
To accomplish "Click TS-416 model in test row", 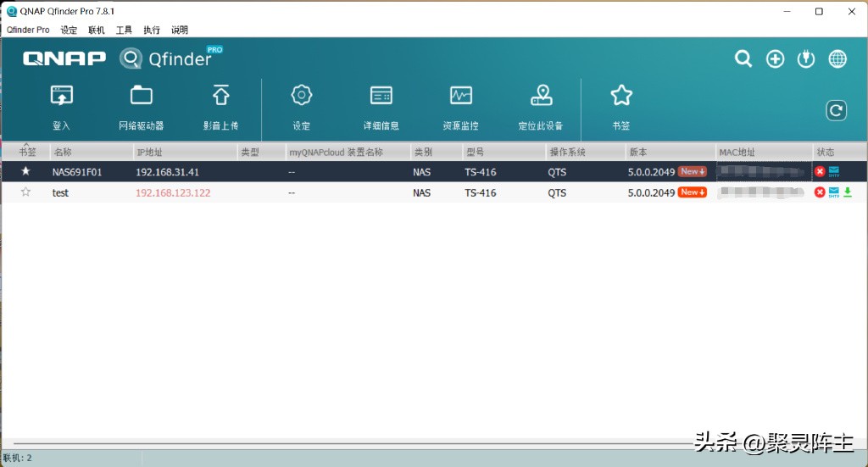I will 481,192.
